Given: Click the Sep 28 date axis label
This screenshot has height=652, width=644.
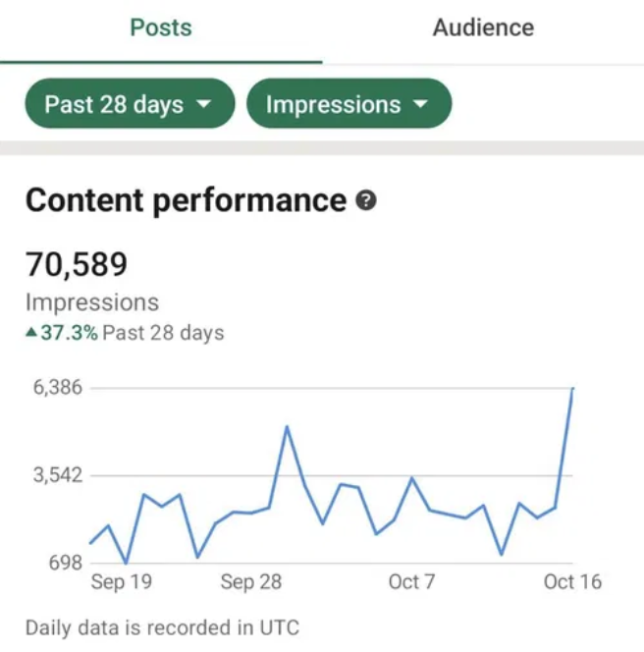Looking at the screenshot, I should click(x=250, y=582).
